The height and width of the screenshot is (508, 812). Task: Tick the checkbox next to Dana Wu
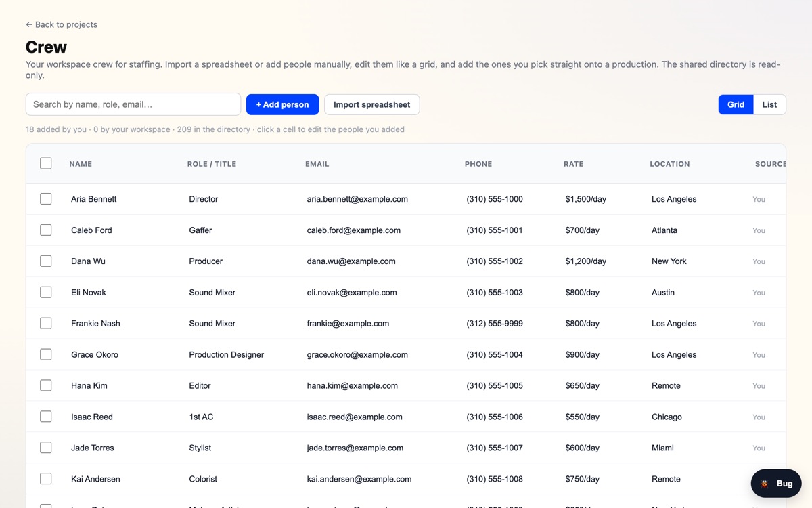46,261
